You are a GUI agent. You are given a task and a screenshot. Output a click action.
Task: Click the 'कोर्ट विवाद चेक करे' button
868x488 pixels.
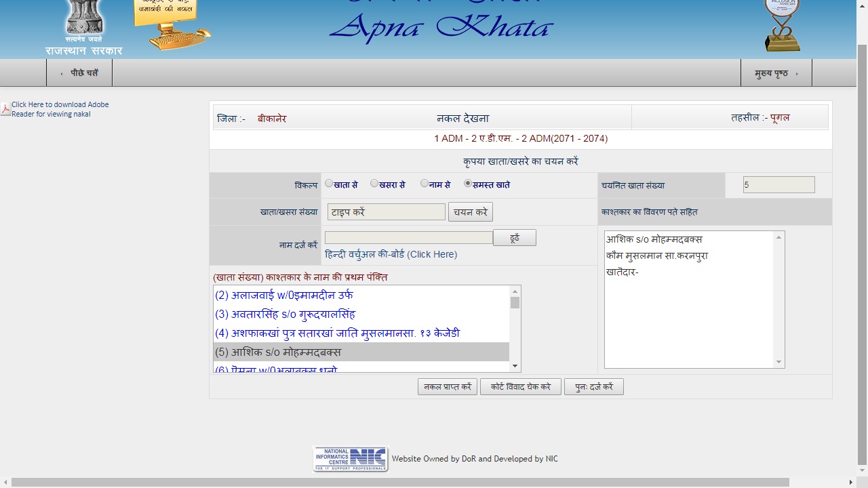(x=520, y=387)
